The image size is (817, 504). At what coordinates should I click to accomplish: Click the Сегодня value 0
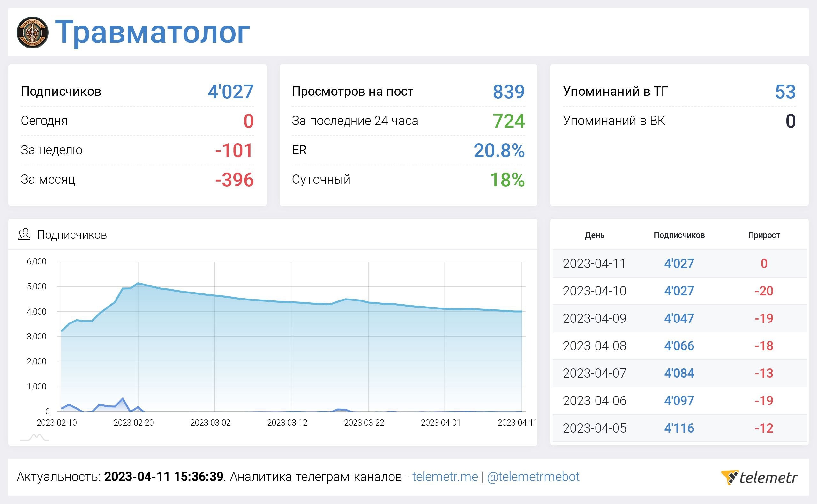click(248, 121)
